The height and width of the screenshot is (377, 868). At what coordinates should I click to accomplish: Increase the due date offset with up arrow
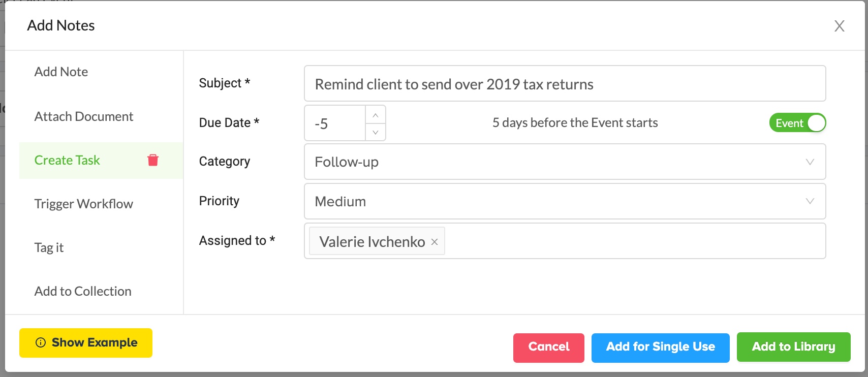pos(376,115)
